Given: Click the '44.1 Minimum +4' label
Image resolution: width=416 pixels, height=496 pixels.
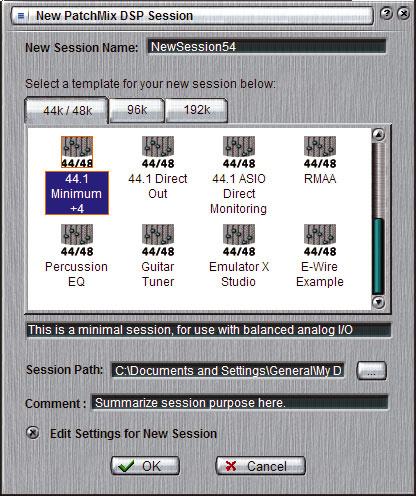Looking at the screenshot, I should click(x=77, y=193).
